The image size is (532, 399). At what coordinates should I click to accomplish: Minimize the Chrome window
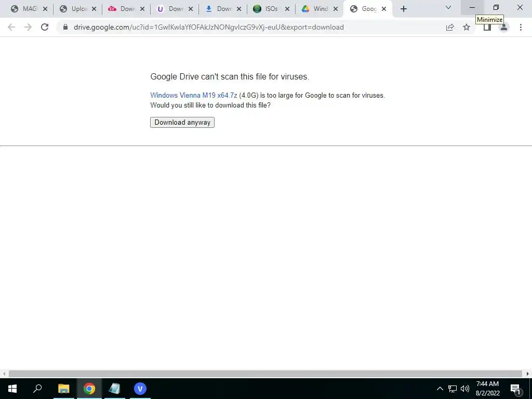(x=472, y=7)
